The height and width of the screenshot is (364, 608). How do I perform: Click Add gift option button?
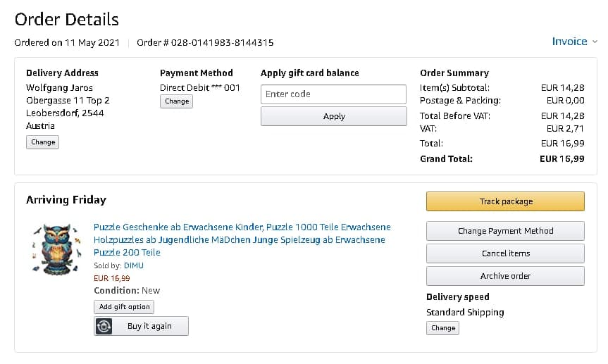point(124,307)
